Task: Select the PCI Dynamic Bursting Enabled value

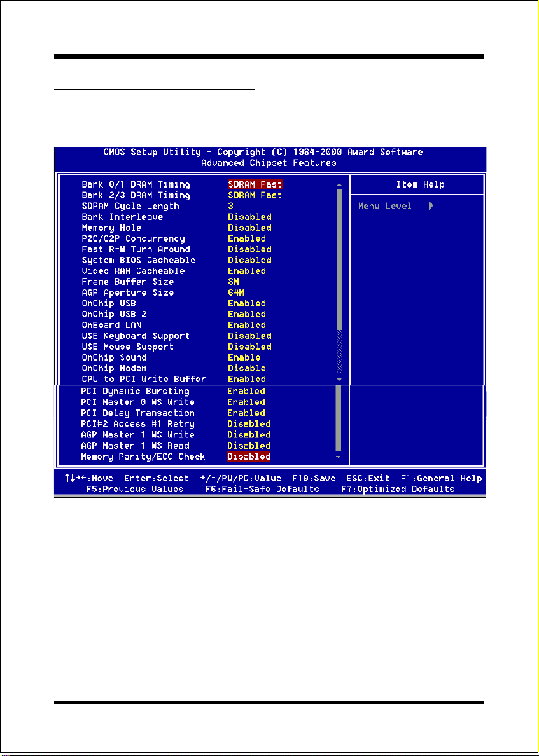Action: point(246,391)
